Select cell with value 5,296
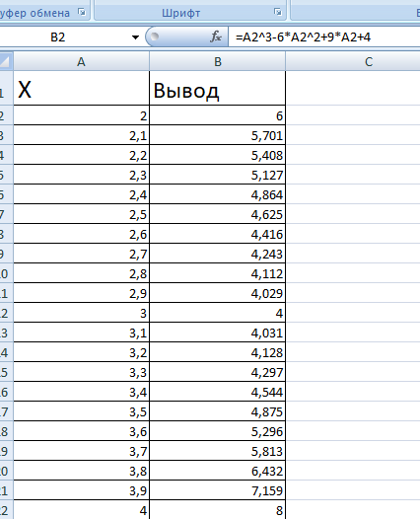 coord(217,431)
